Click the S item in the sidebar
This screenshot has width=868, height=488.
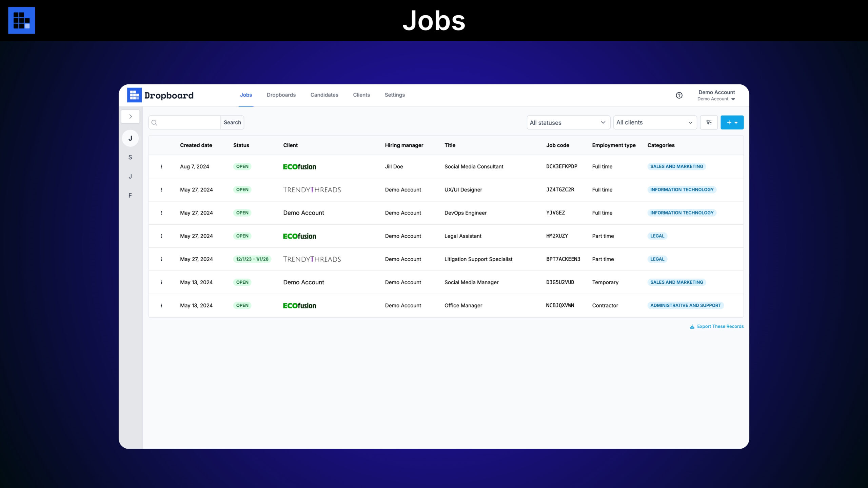click(x=130, y=157)
